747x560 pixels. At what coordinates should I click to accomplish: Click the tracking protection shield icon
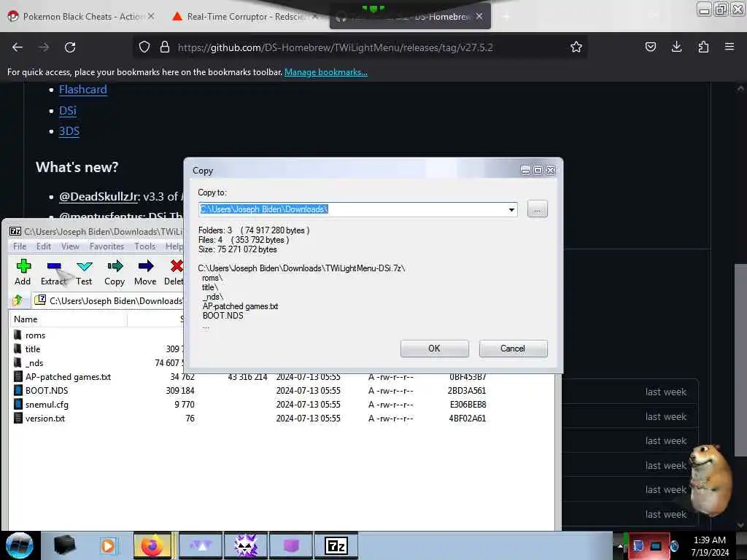tap(144, 47)
